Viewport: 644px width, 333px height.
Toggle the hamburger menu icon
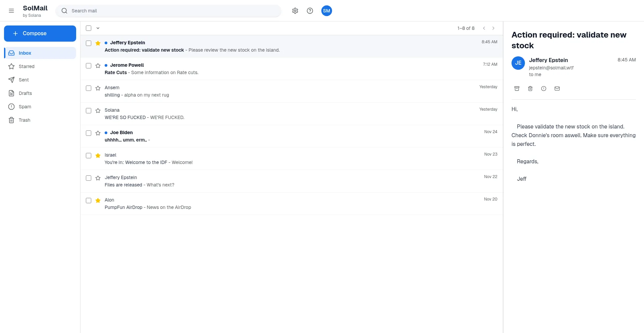click(x=11, y=11)
